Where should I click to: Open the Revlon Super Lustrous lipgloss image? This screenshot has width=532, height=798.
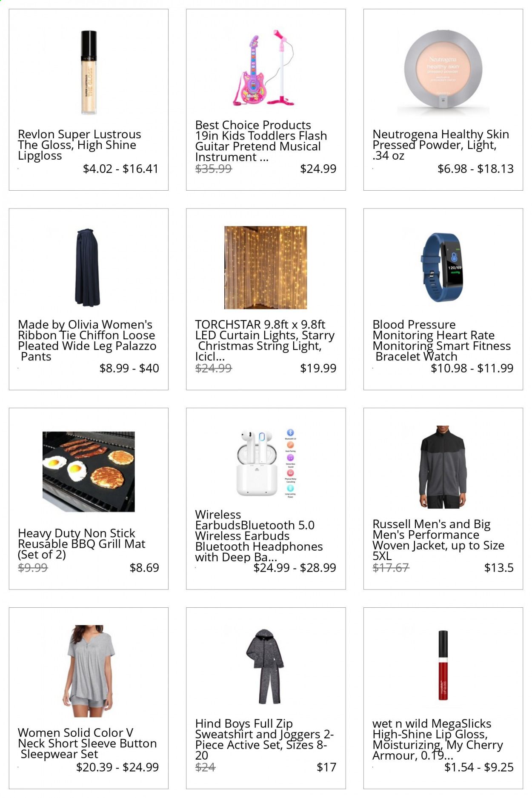89,72
